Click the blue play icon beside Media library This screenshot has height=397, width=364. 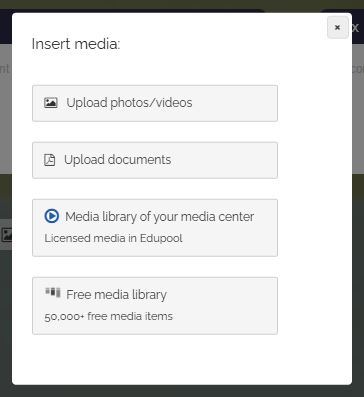pos(52,216)
